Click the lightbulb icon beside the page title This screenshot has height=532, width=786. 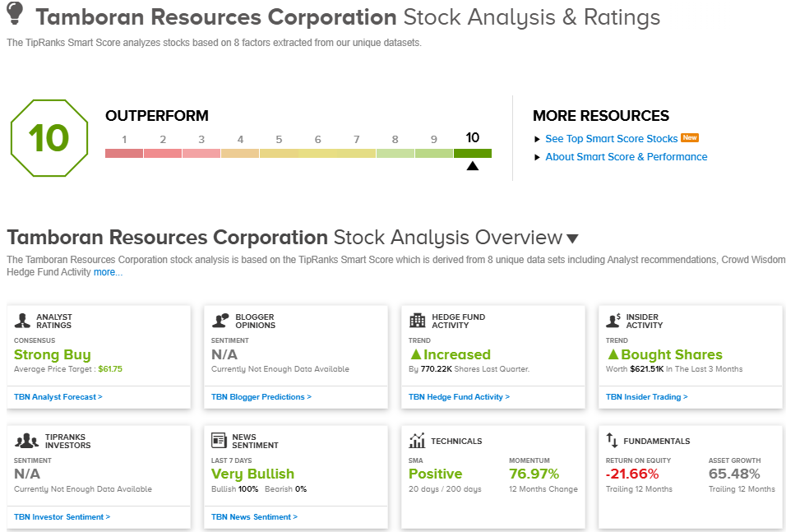[15, 13]
